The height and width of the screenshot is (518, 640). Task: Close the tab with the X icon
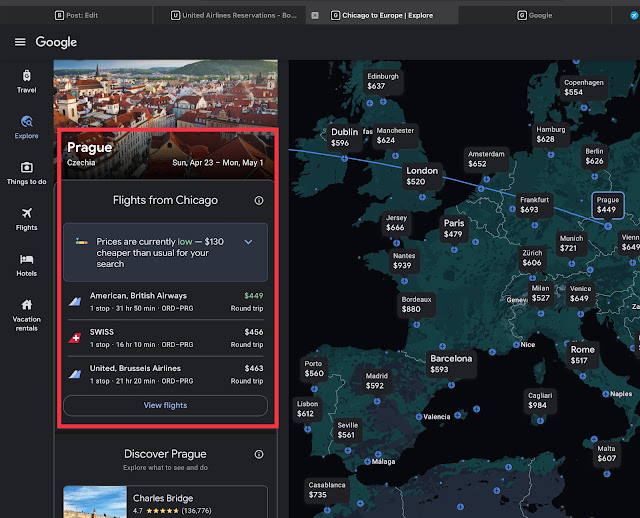tap(315, 16)
